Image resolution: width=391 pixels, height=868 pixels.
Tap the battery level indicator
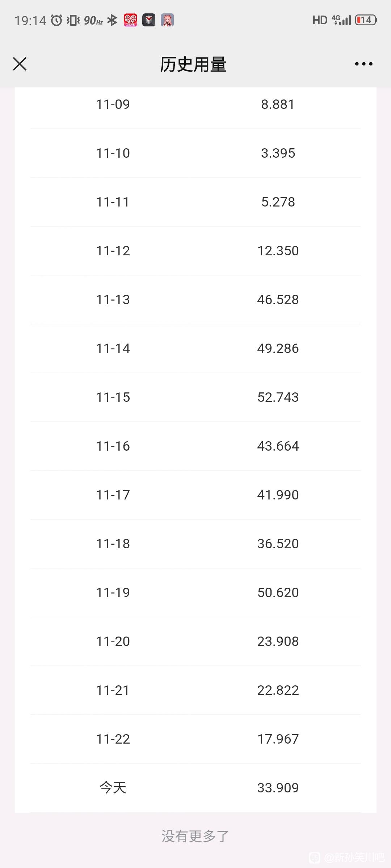[x=366, y=20]
